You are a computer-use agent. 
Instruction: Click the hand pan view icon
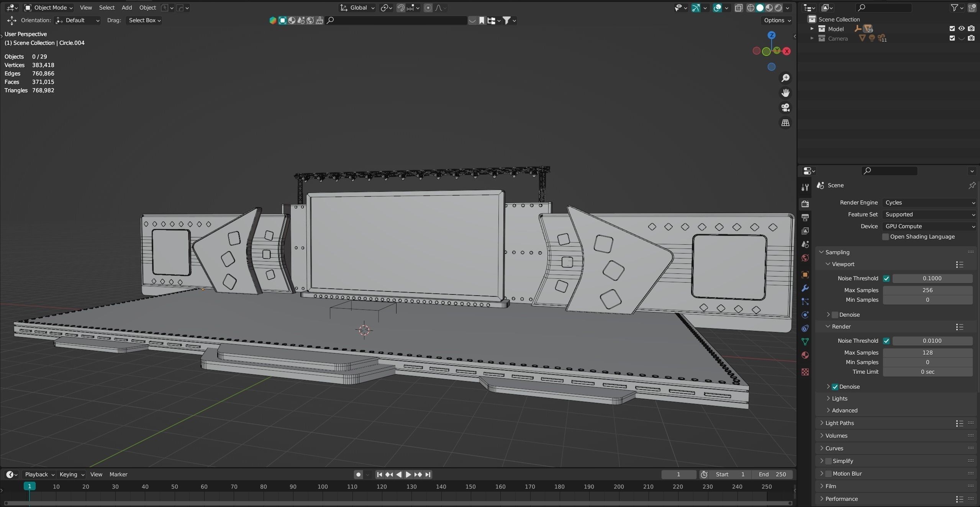pos(785,93)
